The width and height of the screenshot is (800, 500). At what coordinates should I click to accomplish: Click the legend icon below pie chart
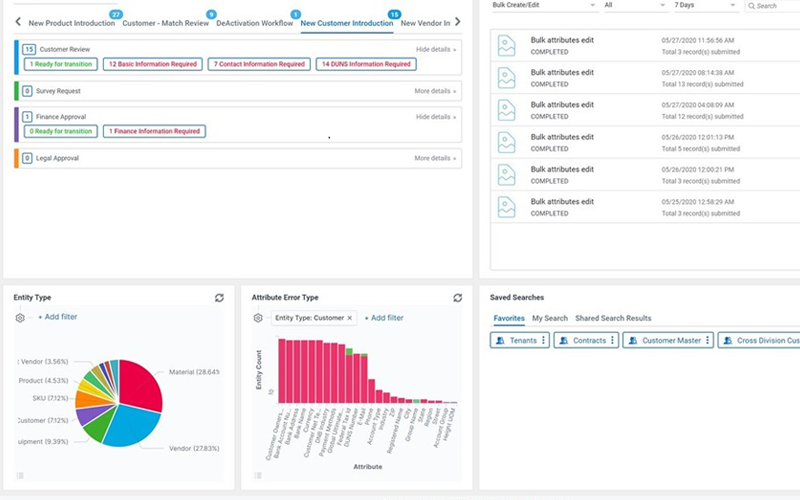[20, 474]
